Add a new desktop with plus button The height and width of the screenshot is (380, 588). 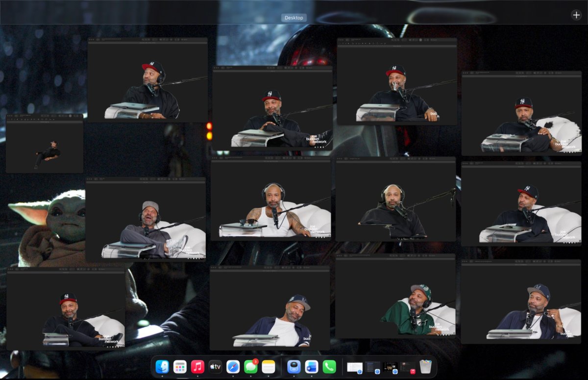point(576,15)
